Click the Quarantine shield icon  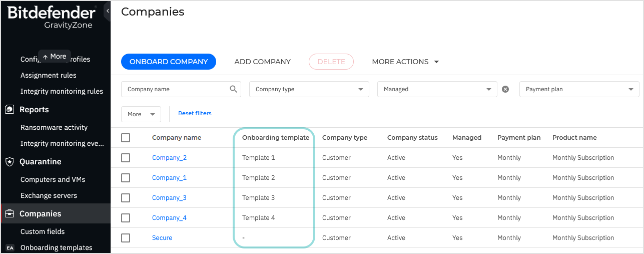tap(9, 161)
